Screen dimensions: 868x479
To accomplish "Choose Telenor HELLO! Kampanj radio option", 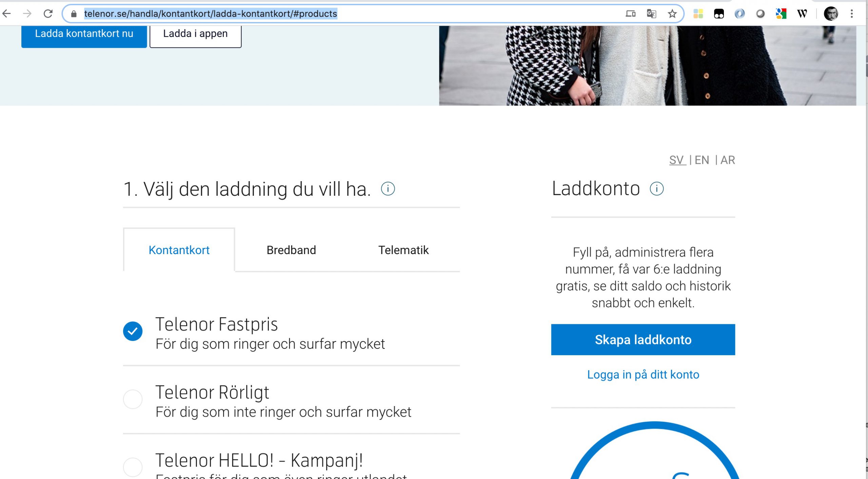I will coord(133,467).
